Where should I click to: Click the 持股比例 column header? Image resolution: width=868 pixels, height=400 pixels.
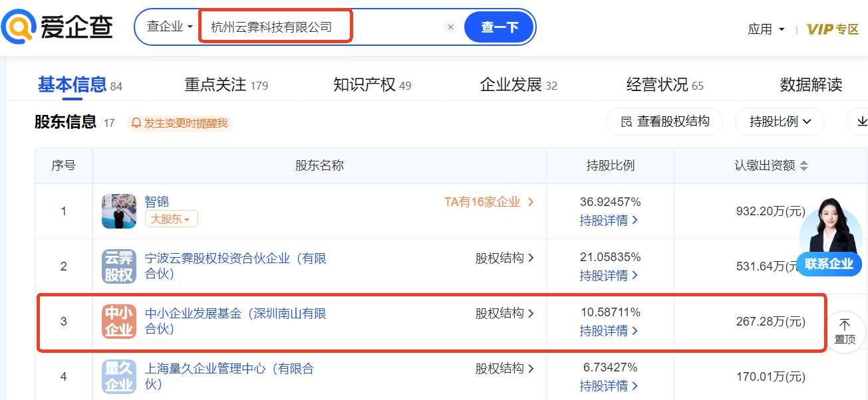click(x=610, y=165)
